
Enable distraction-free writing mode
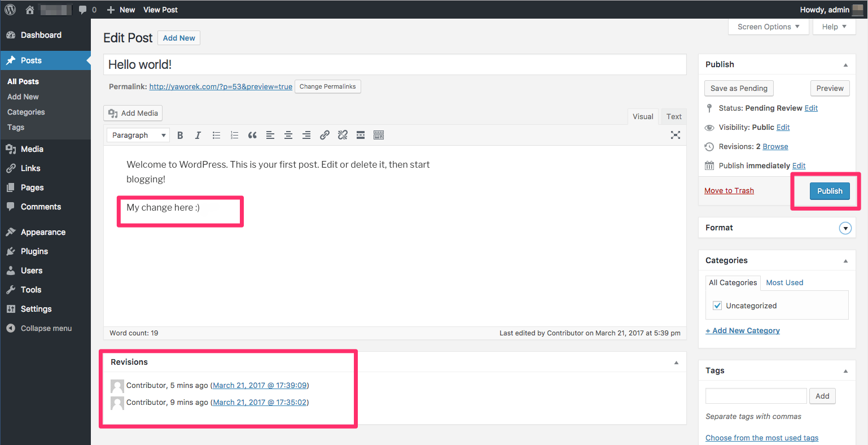point(676,135)
